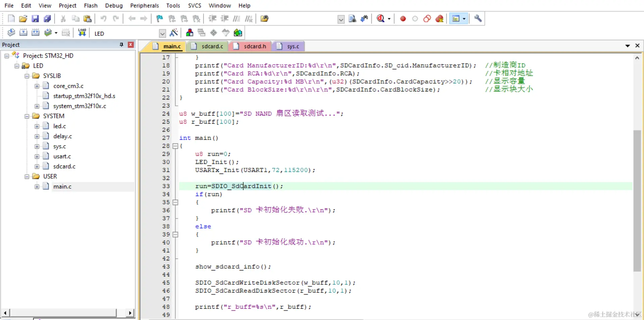The height and width of the screenshot is (320, 644).
Task: Click the Find text document icon
Action: click(352, 19)
